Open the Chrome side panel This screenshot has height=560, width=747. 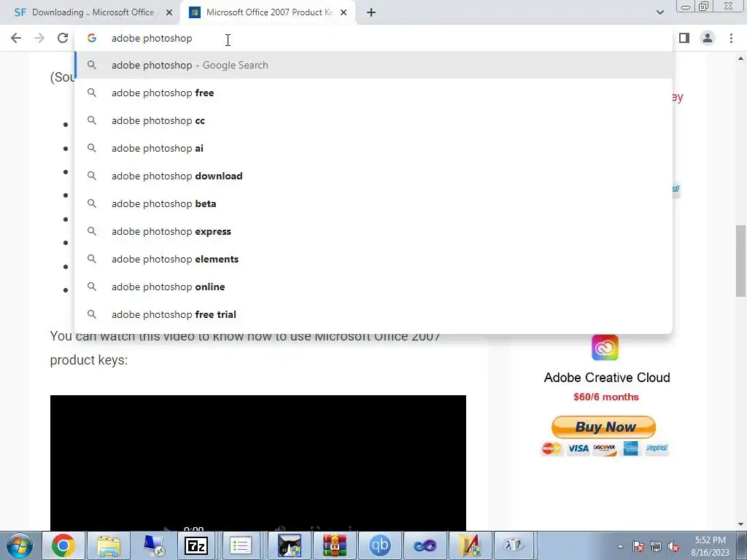point(684,38)
